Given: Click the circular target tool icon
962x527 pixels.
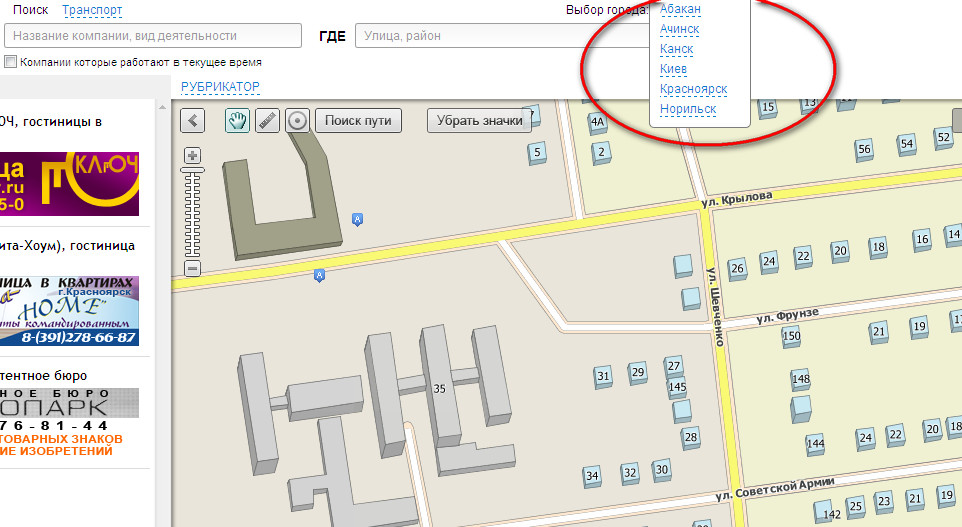Looking at the screenshot, I should [297, 121].
